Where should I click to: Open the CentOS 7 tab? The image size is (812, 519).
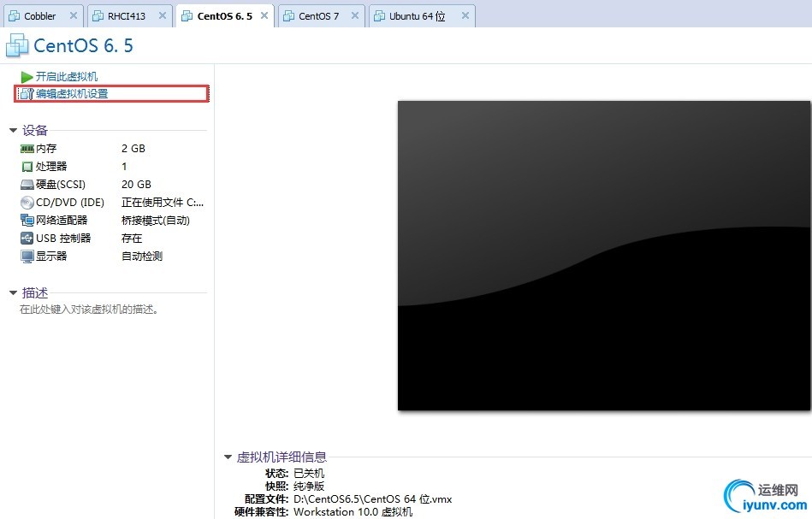(322, 16)
